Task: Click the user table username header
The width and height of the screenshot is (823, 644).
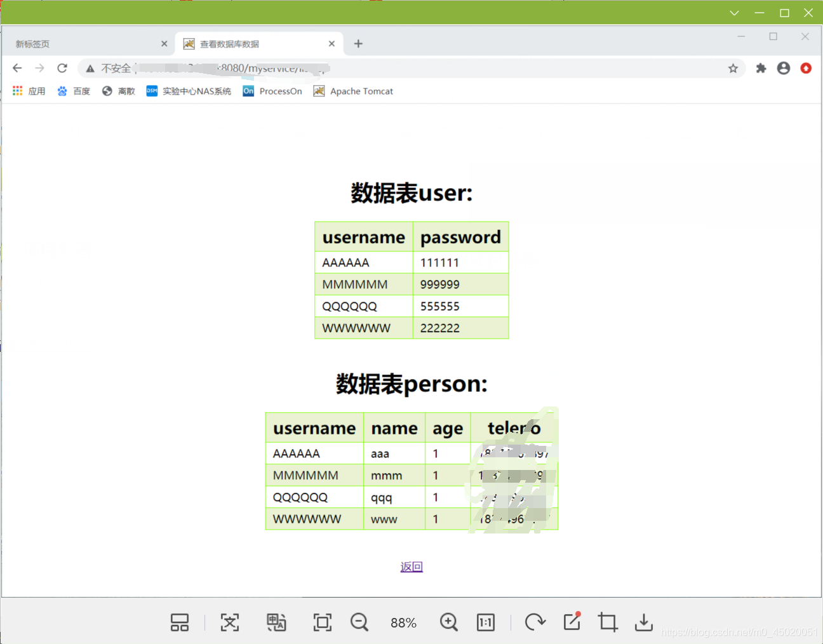Action: (364, 238)
